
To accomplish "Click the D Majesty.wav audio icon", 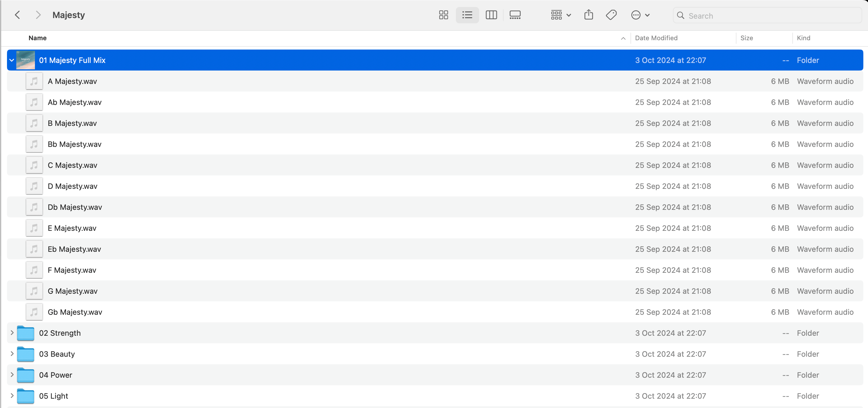I will pyautogui.click(x=34, y=186).
